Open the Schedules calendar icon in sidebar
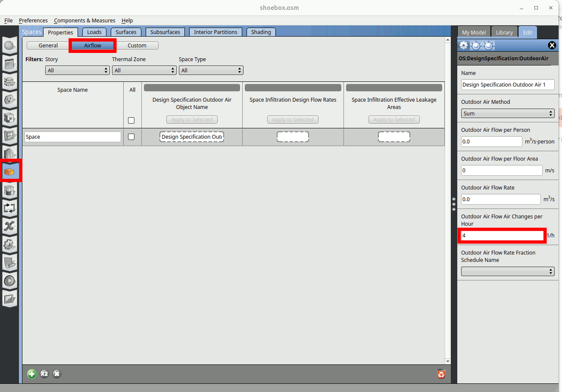Screen dimensions: 562x392 [x=9, y=64]
